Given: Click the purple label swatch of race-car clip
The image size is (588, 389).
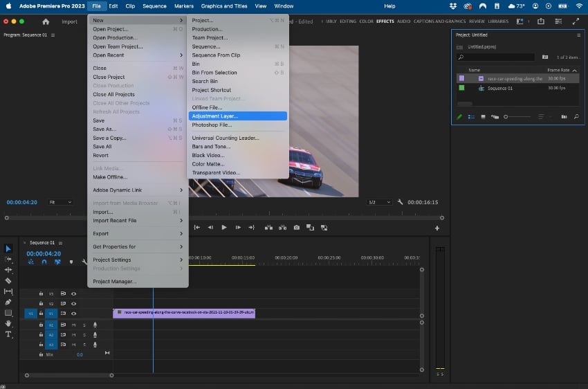Looking at the screenshot, I should point(461,78).
